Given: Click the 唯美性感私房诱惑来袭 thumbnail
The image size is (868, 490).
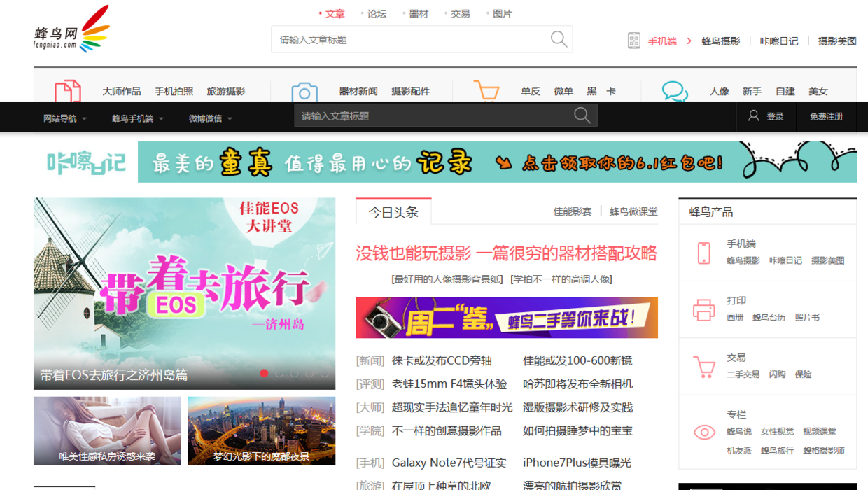Looking at the screenshot, I should [x=106, y=430].
